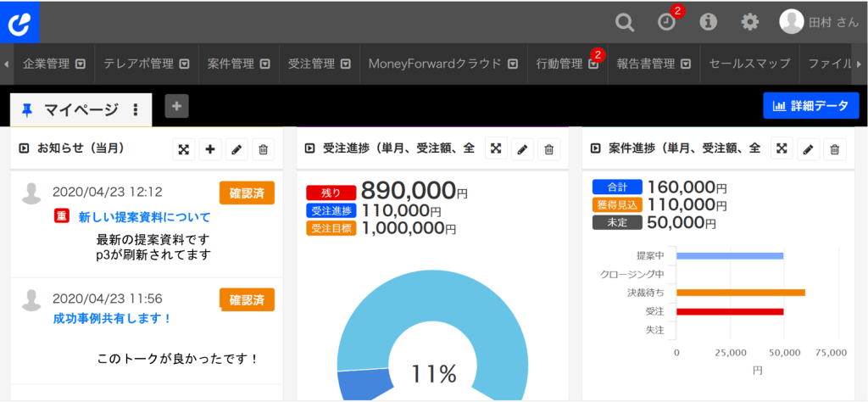Click the search magnifier icon in header
Image resolution: width=868 pixels, height=402 pixels.
625,22
